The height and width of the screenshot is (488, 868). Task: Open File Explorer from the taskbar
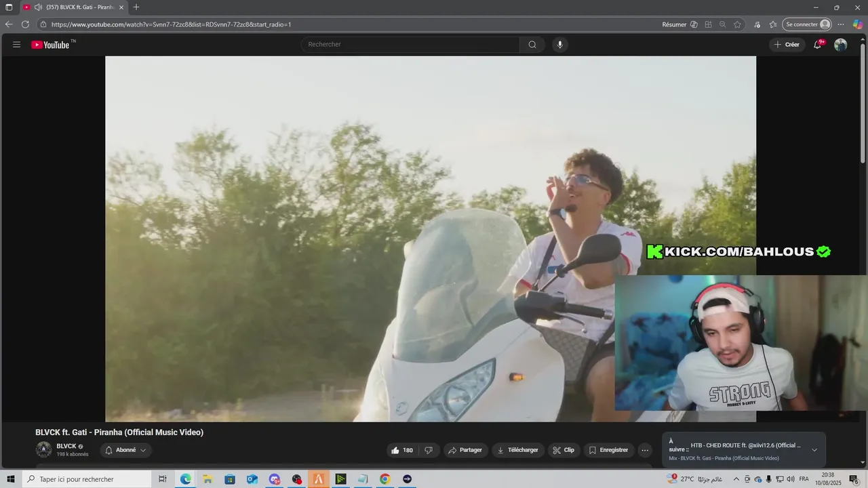tap(208, 479)
